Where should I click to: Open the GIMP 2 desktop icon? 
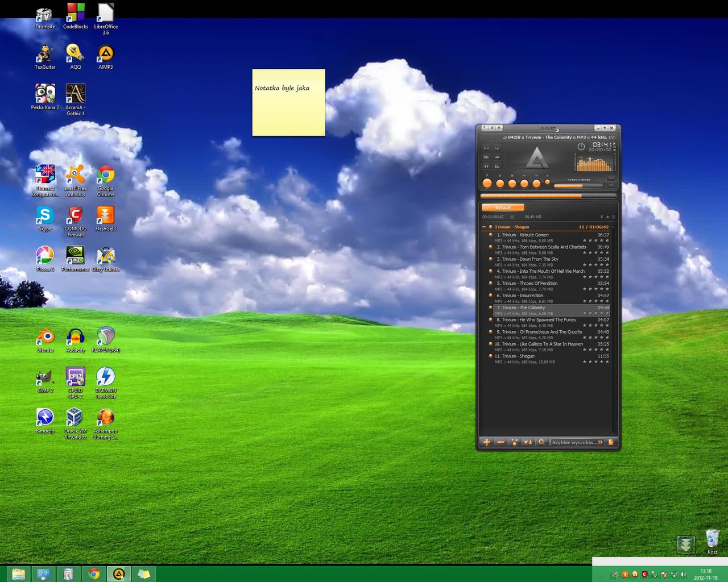coord(45,381)
